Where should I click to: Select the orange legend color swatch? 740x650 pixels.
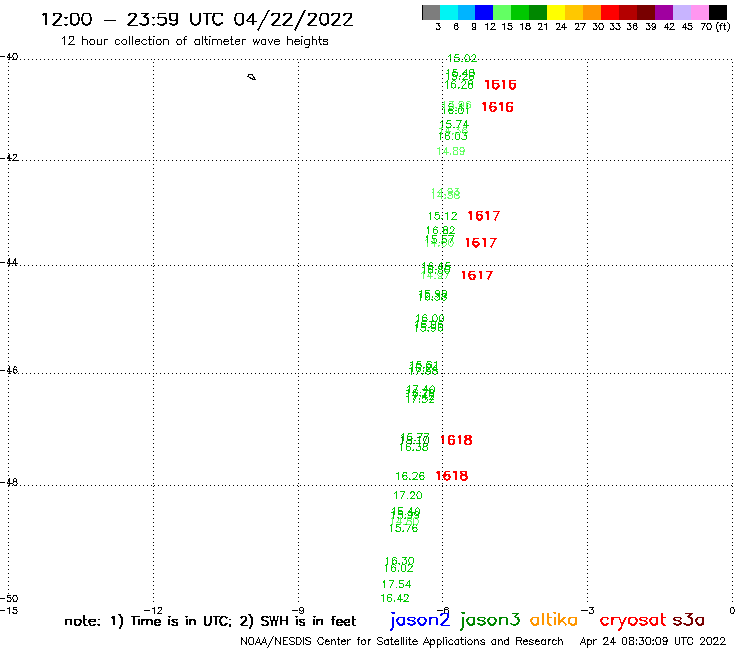click(x=592, y=12)
